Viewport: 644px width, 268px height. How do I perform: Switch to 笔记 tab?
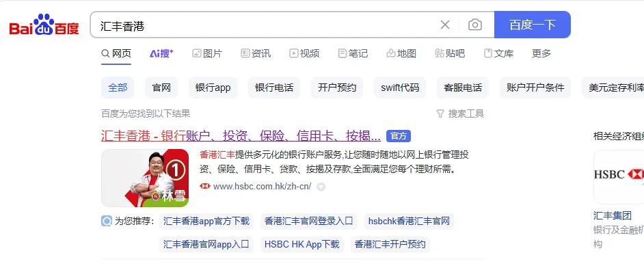point(353,53)
